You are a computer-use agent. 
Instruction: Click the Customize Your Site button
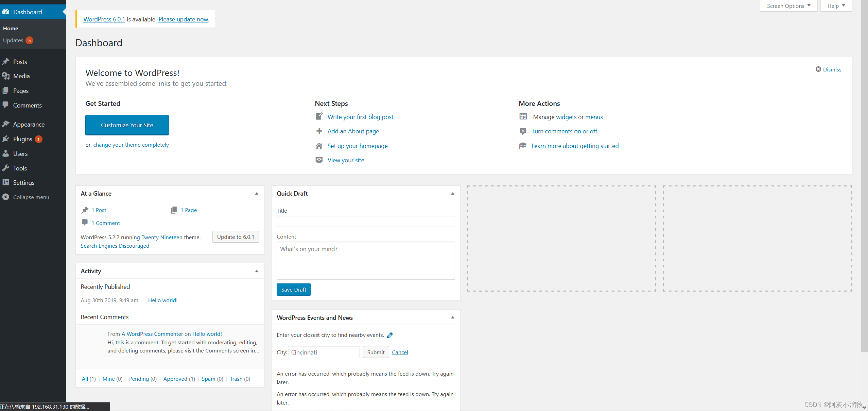pyautogui.click(x=127, y=125)
